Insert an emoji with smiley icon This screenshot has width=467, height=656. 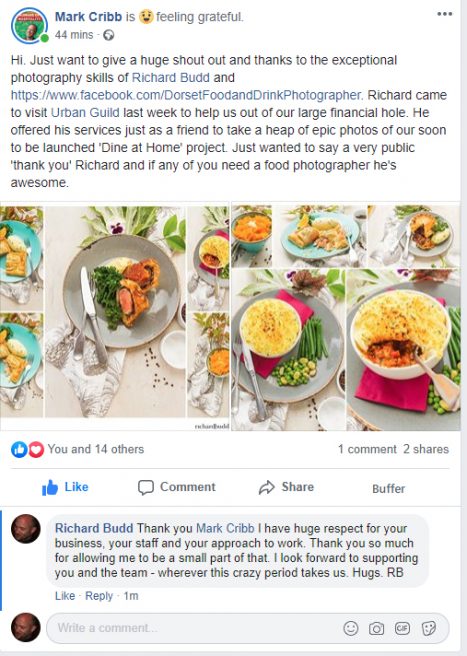pyautogui.click(x=351, y=628)
